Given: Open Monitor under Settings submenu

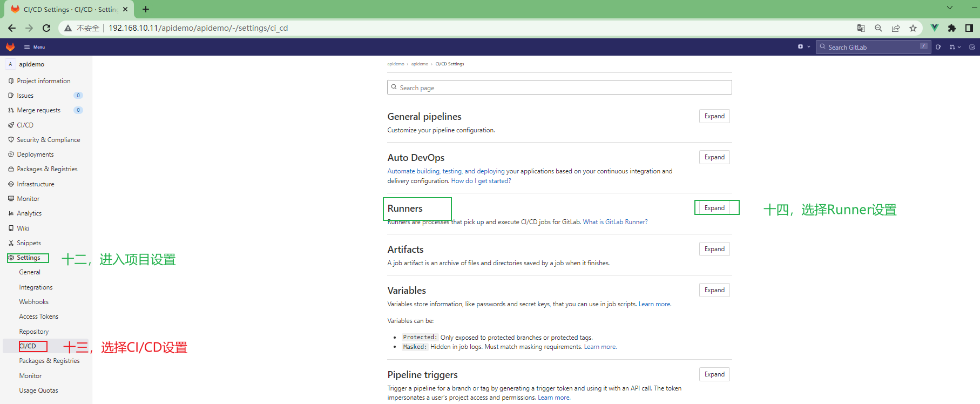Looking at the screenshot, I should pyautogui.click(x=30, y=376).
